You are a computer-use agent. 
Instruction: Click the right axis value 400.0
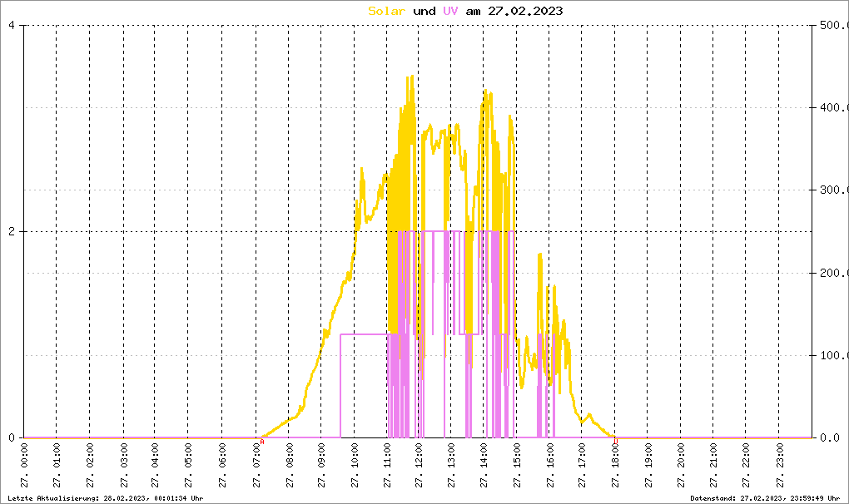[x=834, y=107]
